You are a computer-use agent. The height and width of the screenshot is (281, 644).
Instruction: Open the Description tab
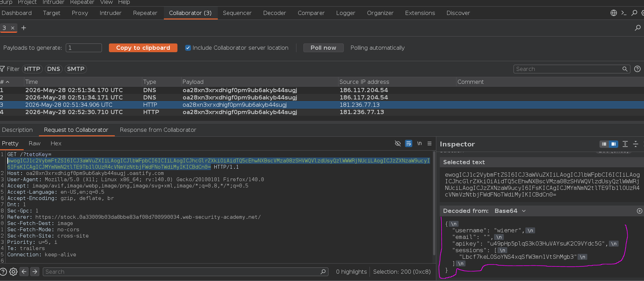coord(17,130)
